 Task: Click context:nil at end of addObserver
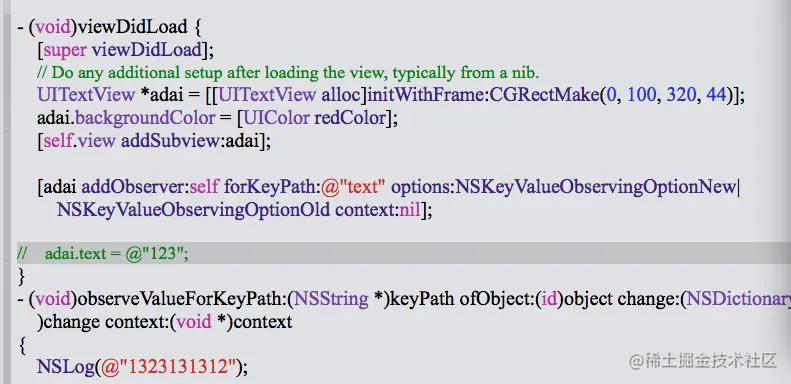point(378,210)
